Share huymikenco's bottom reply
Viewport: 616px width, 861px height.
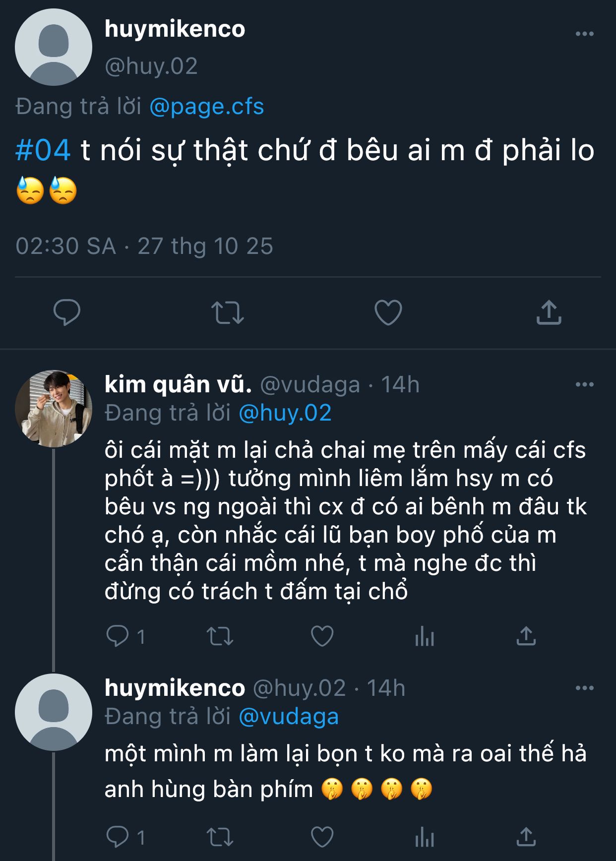pyautogui.click(x=526, y=837)
